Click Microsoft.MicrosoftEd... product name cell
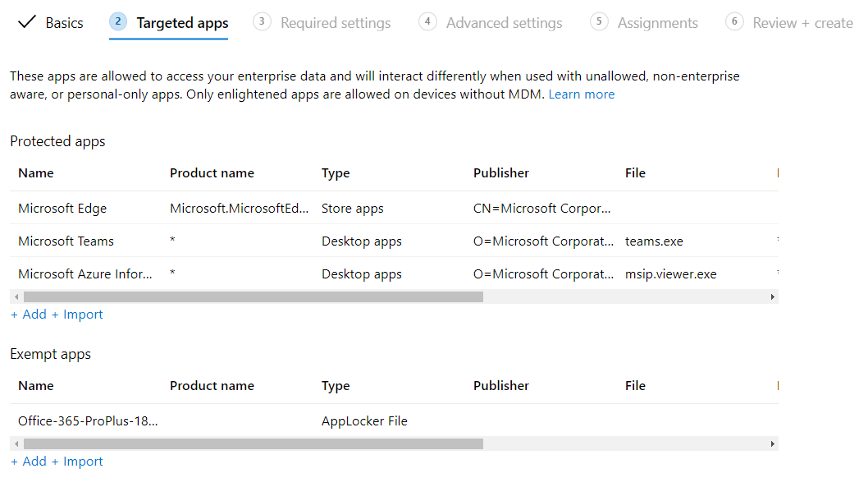Viewport: 868px width, 487px height. 239,209
